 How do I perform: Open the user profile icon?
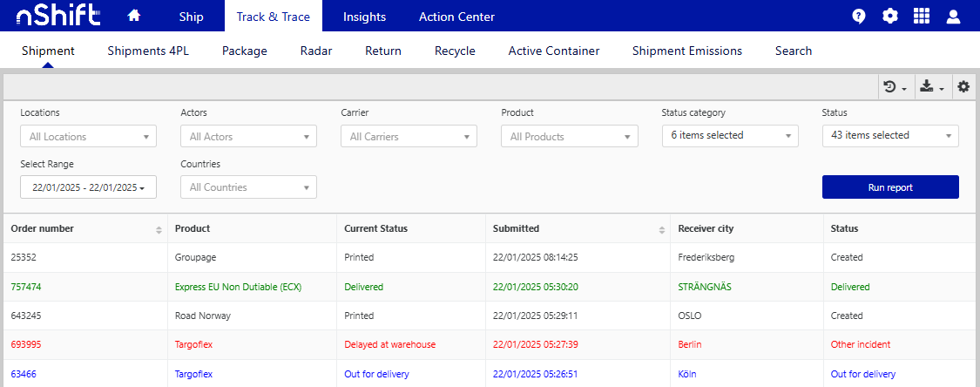coord(953,17)
